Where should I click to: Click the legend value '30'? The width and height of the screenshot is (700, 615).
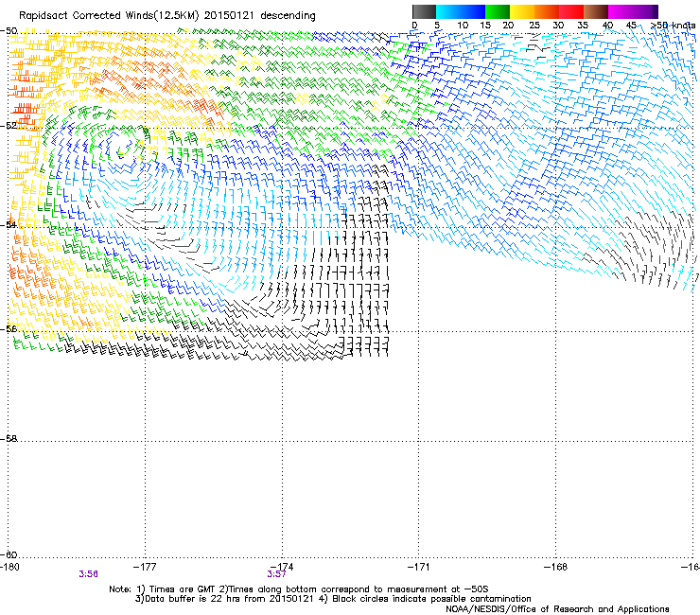click(x=558, y=26)
